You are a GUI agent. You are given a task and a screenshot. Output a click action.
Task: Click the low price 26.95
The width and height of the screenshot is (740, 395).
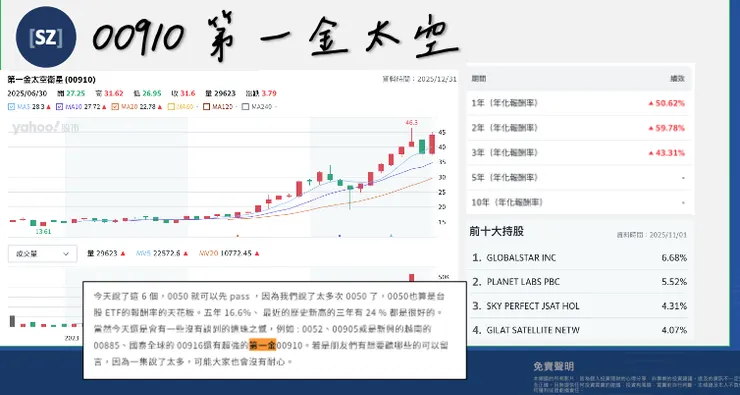pyautogui.click(x=152, y=93)
